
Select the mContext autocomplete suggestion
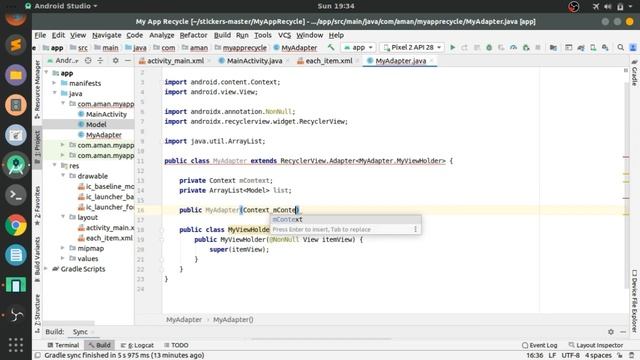(345, 220)
